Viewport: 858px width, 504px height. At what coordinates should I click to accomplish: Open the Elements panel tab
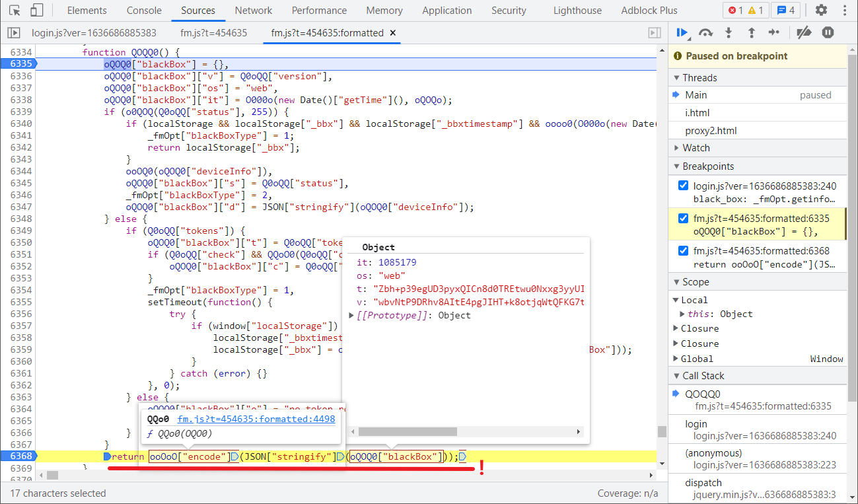87,11
